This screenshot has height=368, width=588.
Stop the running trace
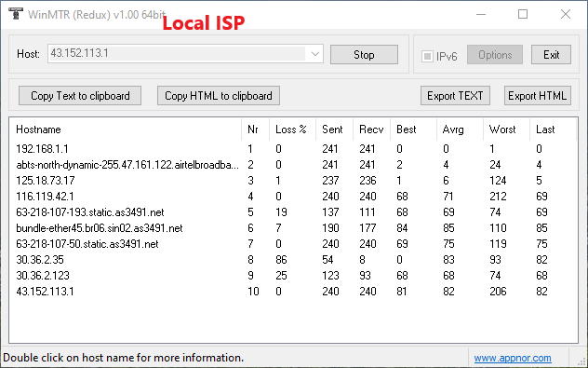(364, 55)
